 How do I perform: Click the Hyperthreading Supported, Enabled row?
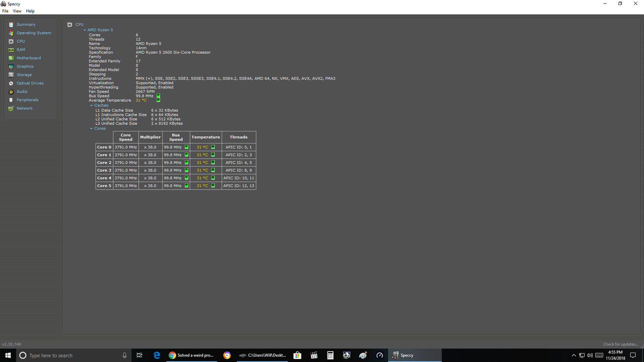(131, 87)
